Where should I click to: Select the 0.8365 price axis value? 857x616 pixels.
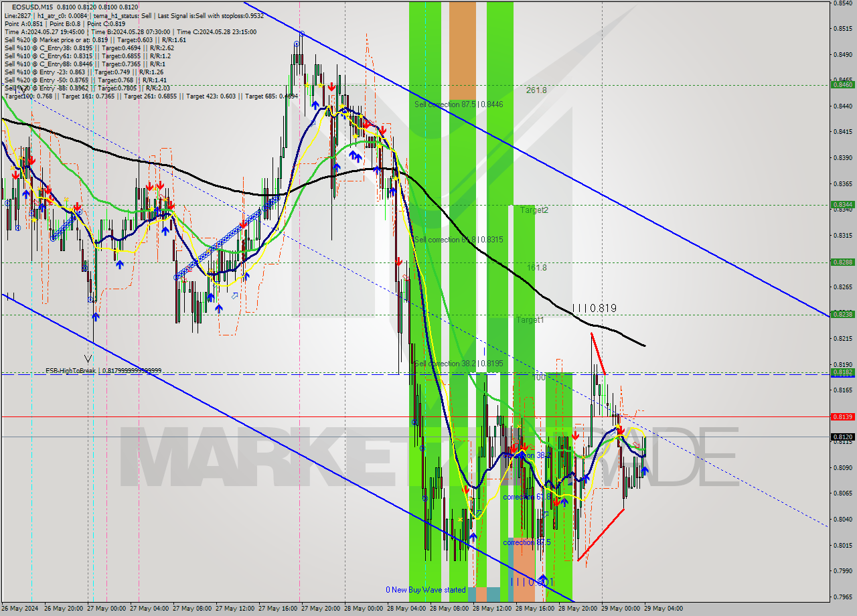pyautogui.click(x=842, y=183)
